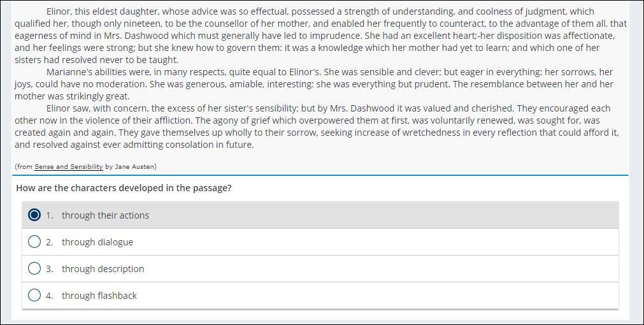Click the 'by Jane Austen' attribution text
The width and height of the screenshot is (644, 325).
131,167
